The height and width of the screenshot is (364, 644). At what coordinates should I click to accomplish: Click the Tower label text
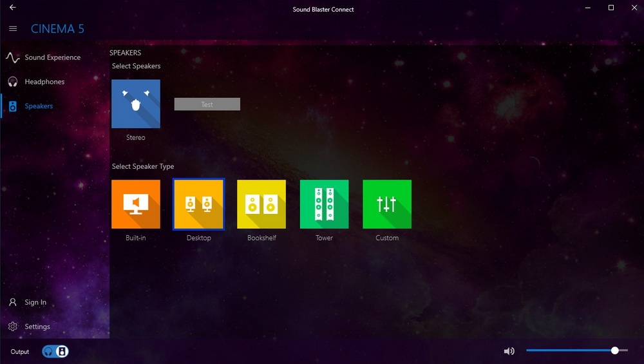click(325, 238)
